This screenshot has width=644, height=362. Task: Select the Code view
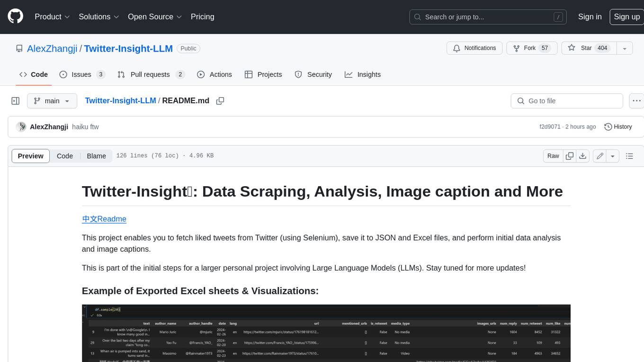[x=65, y=156]
